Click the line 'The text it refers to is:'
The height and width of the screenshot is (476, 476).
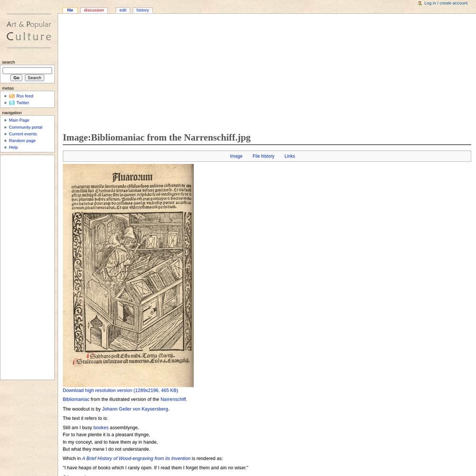tap(85, 418)
